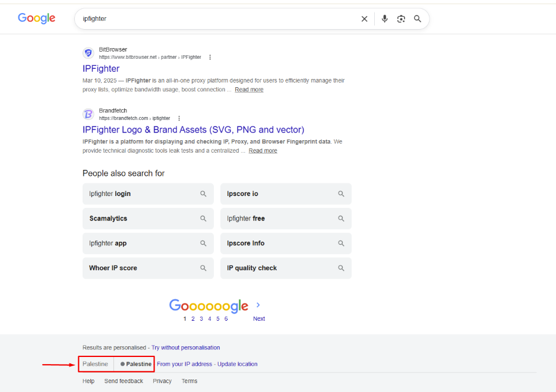Open the Terms footer link
This screenshot has height=392, width=556.
click(x=189, y=381)
